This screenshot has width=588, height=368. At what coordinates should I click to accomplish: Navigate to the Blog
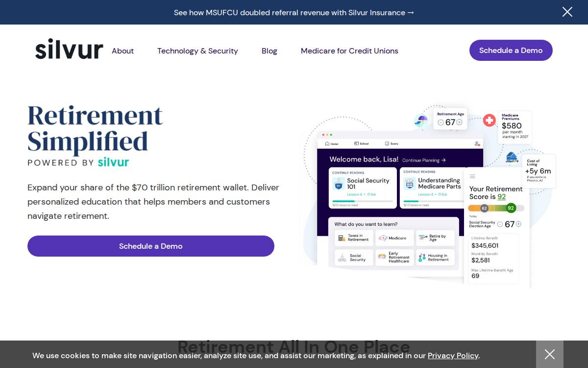(269, 51)
